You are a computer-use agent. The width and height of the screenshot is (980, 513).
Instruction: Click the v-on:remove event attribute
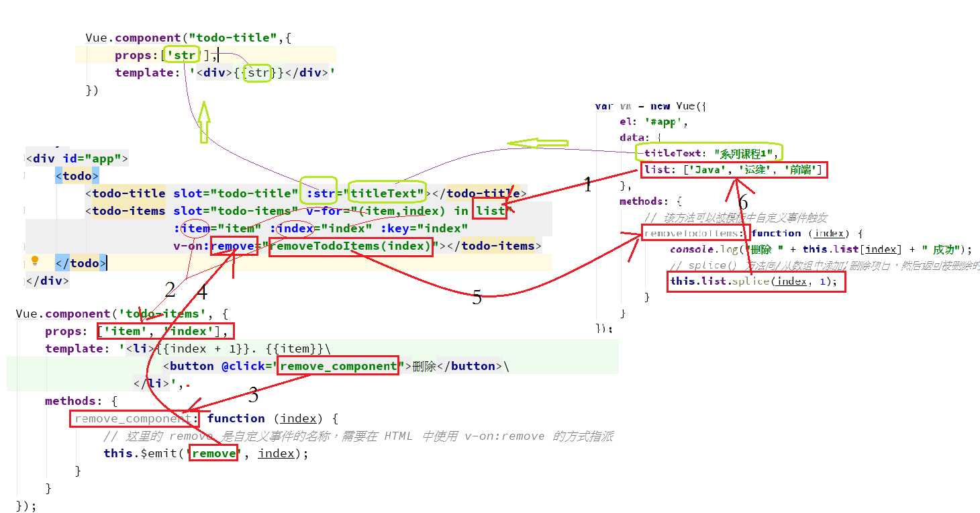point(215,246)
